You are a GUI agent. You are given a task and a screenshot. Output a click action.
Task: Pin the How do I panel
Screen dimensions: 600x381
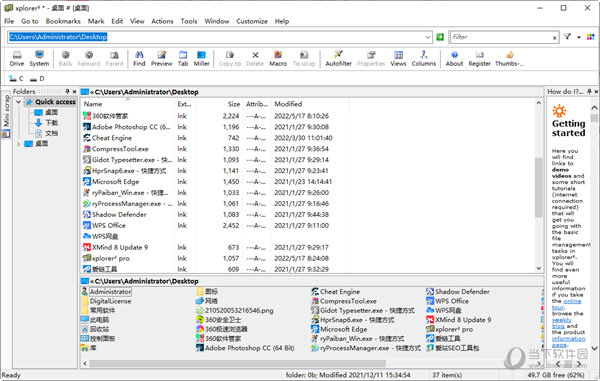[x=589, y=91]
